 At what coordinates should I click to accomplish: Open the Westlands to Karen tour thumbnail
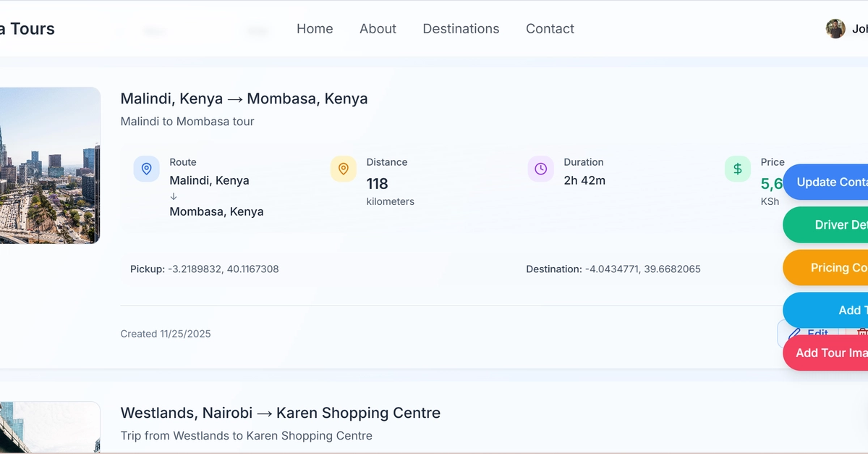click(50, 428)
